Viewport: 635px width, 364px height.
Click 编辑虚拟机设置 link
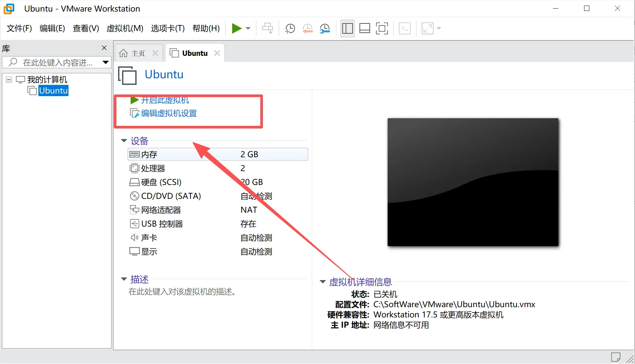coord(169,113)
